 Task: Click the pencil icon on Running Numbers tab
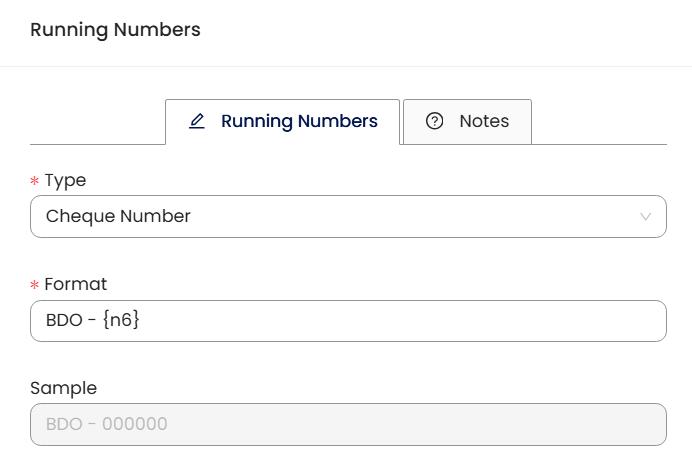point(197,122)
